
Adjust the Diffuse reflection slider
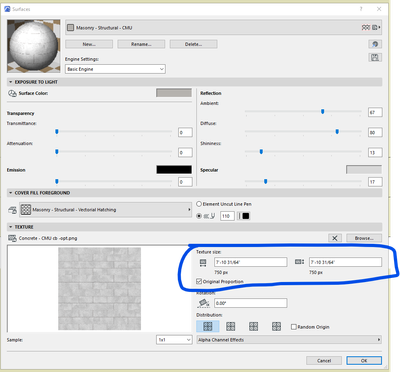coord(337,132)
